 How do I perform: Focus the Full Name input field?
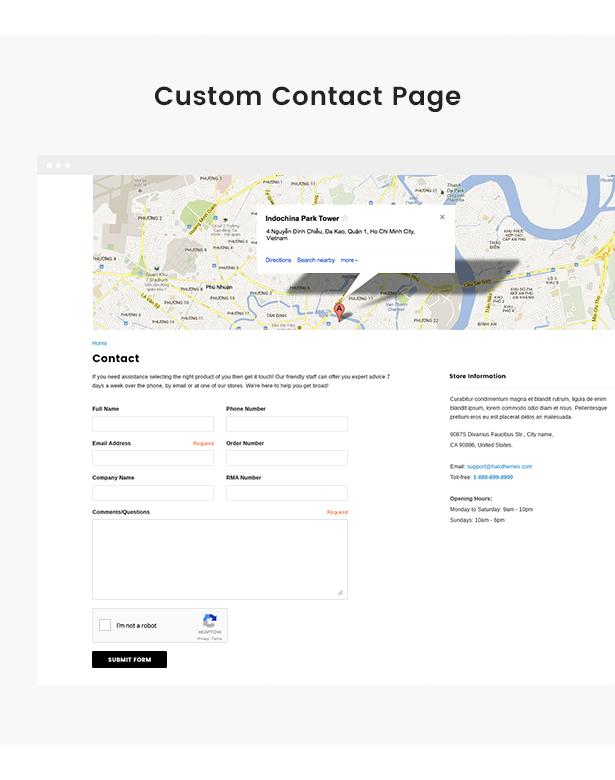coord(153,424)
